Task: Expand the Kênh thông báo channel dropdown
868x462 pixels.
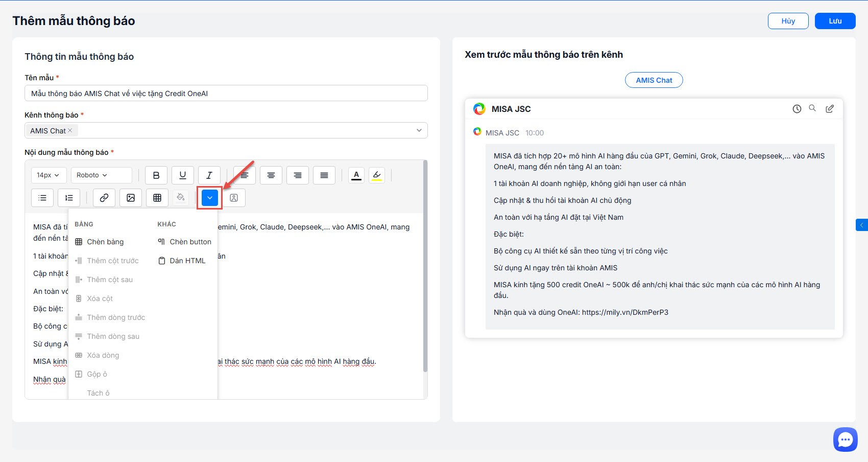Action: click(419, 130)
